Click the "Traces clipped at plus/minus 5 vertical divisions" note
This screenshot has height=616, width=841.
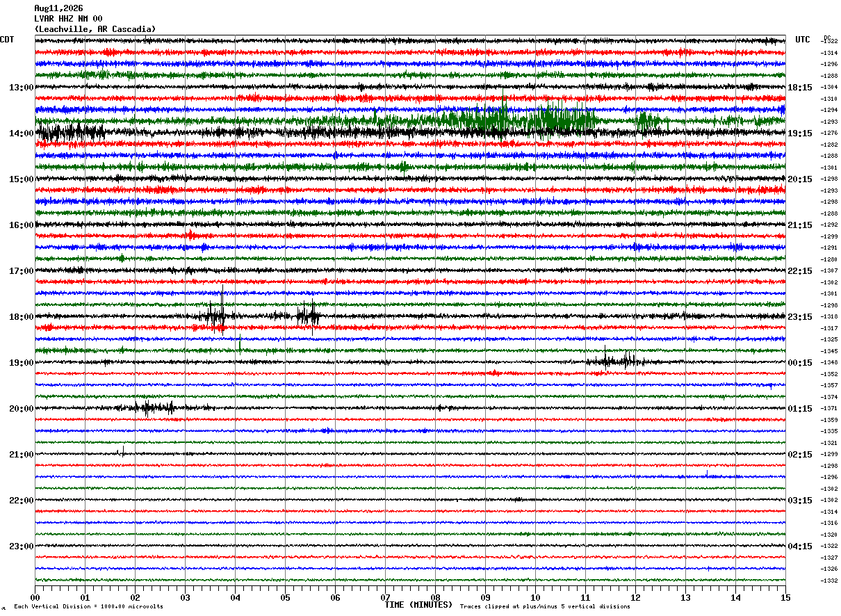[x=545, y=607]
